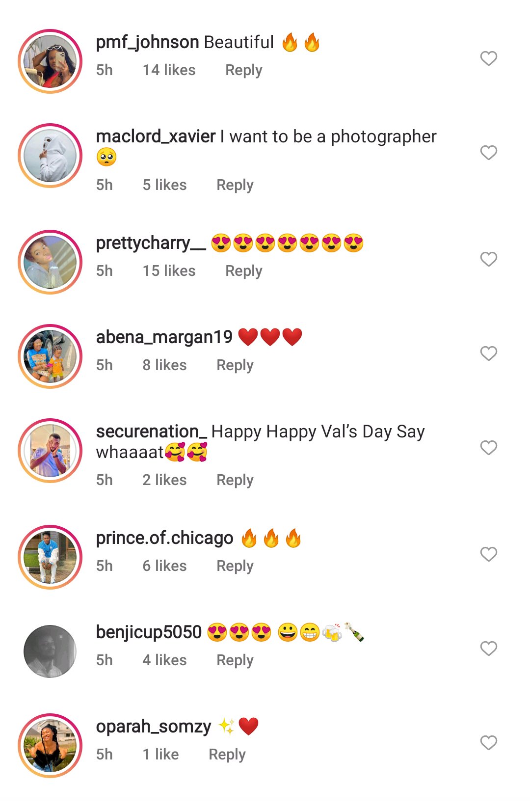Image resolution: width=530 pixels, height=812 pixels.
Task: Open maclord_xavier's story avatar
Action: point(50,156)
